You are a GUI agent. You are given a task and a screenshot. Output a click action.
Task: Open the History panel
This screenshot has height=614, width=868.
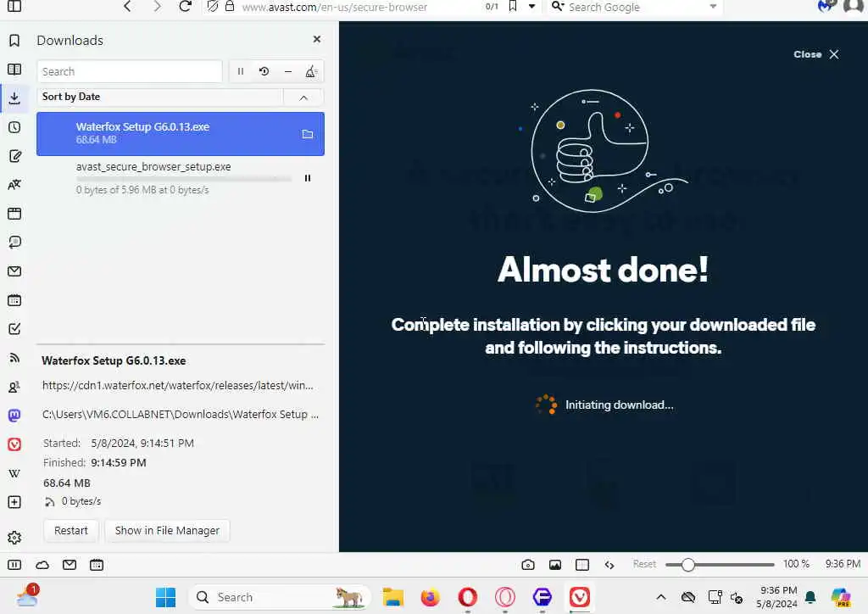pos(14,127)
